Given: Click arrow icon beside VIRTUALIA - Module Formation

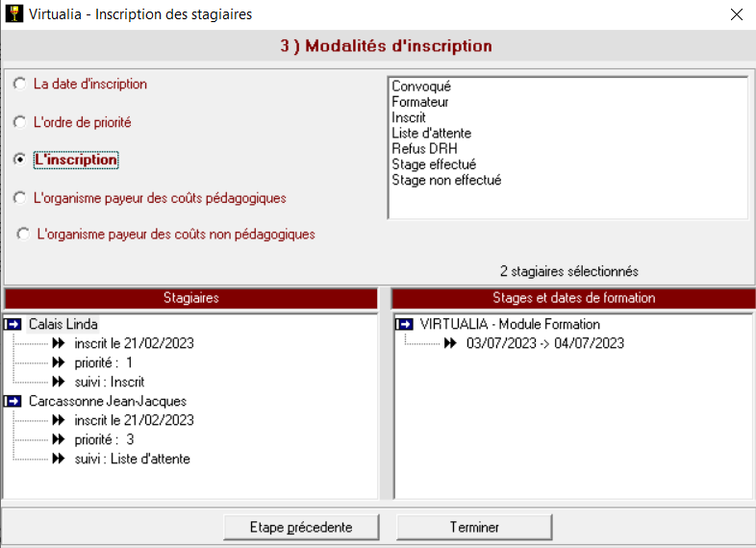Looking at the screenshot, I should [405, 324].
